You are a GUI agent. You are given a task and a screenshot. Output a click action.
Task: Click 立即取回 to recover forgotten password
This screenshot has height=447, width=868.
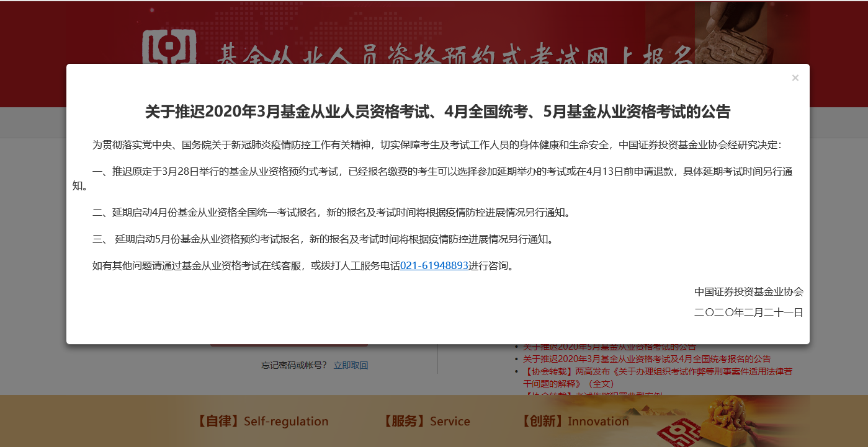click(351, 365)
